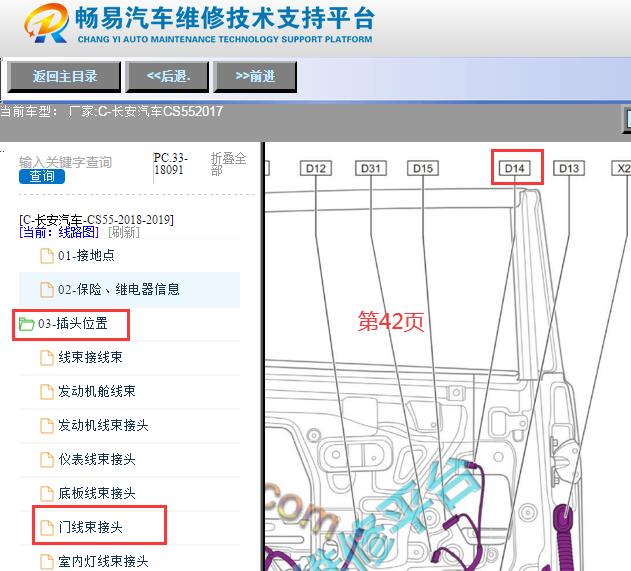The width and height of the screenshot is (631, 571).
Task: Click the PC.33-18091 text
Action: coord(171,163)
